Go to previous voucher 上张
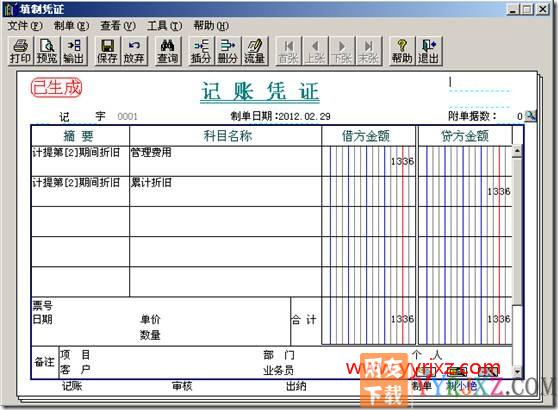Screen dimensions: 558x410 point(315,51)
